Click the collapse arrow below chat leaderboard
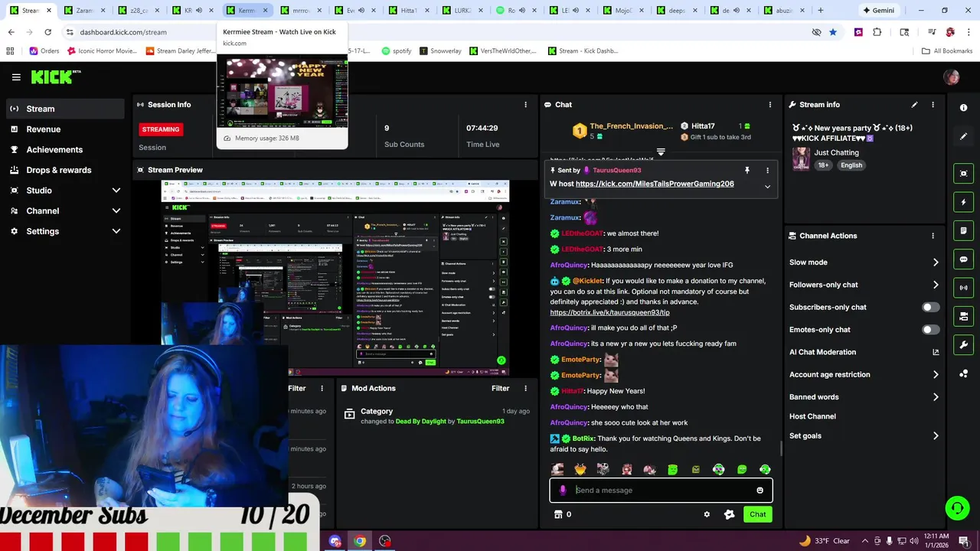The height and width of the screenshot is (551, 980). [661, 152]
